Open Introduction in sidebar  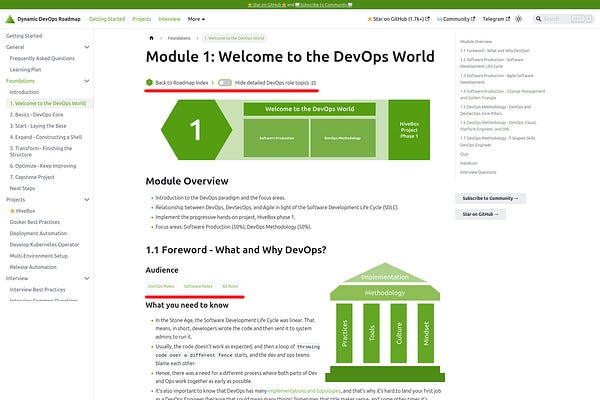point(24,92)
